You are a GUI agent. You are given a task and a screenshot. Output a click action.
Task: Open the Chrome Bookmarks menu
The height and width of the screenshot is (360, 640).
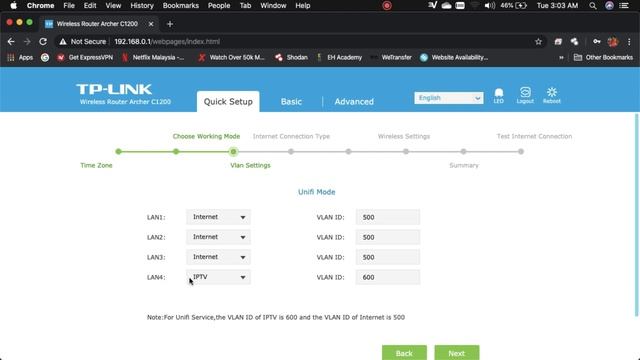click(x=180, y=6)
